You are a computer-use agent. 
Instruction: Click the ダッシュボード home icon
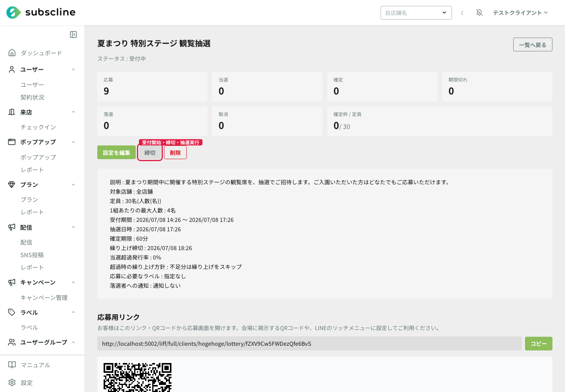tap(12, 53)
